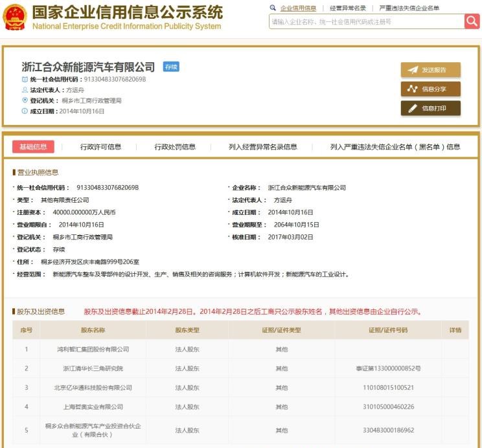Screen dimensions: 482x448
Task: Click the pencil icon on 信息打印
Action: pos(413,108)
